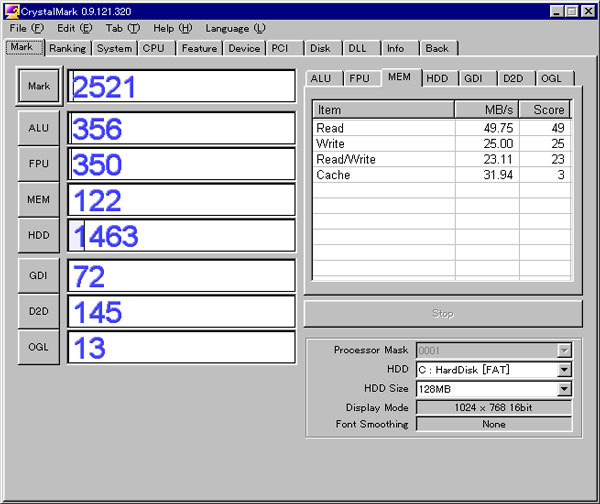Switch to the System tab
The width and height of the screenshot is (600, 504).
[114, 49]
